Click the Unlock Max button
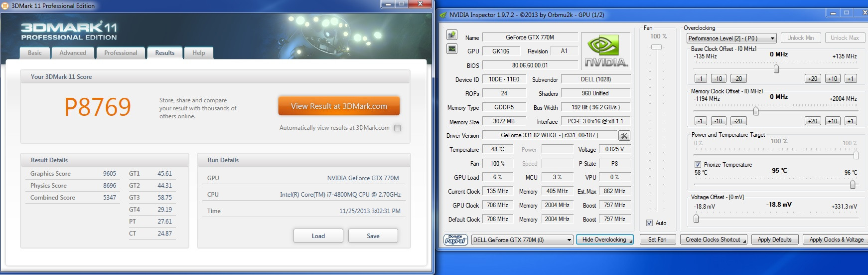 tap(845, 38)
